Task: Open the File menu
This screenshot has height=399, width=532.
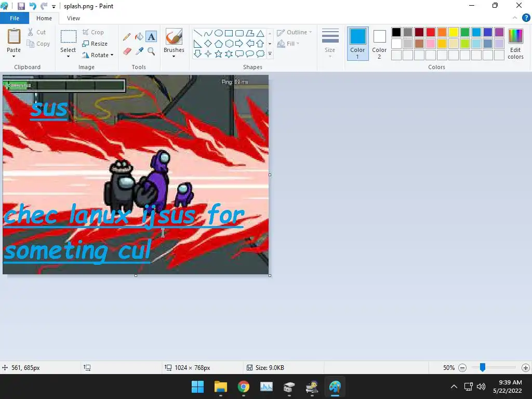Action: pyautogui.click(x=15, y=18)
